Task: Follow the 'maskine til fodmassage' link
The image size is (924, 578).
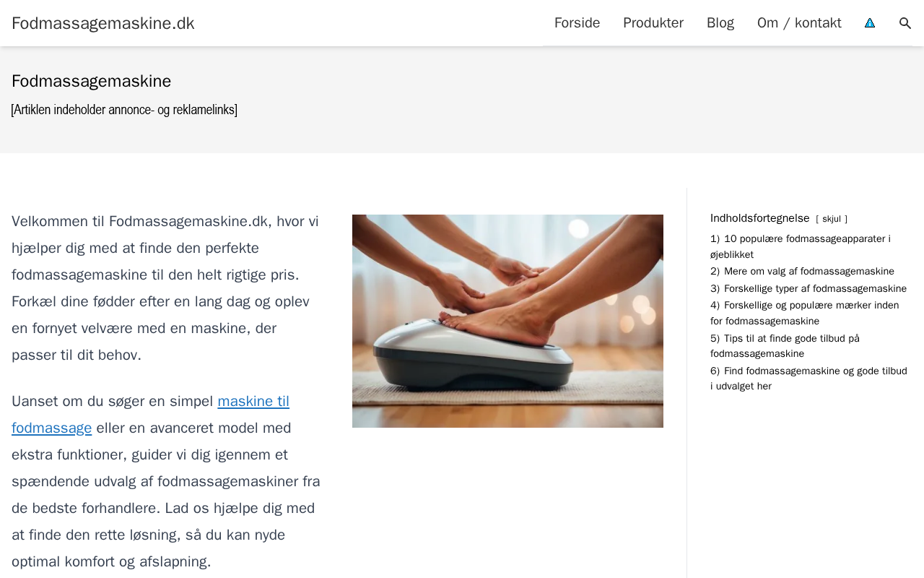Action: (150, 414)
